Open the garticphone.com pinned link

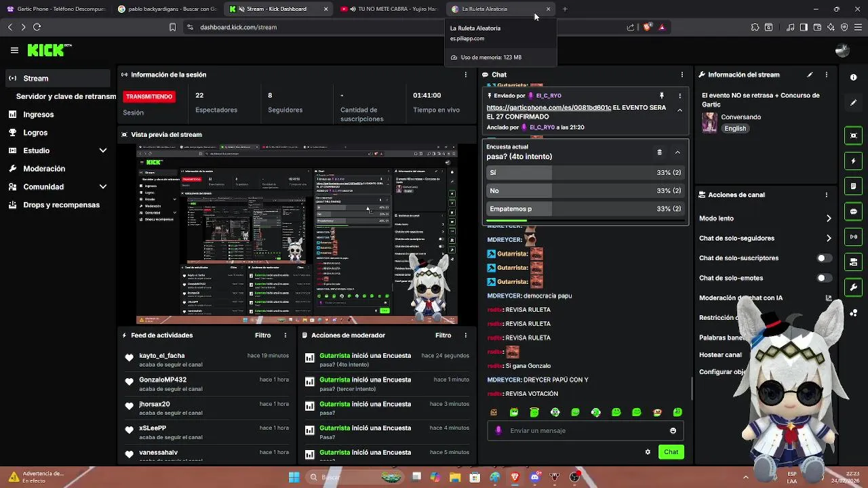coord(549,108)
